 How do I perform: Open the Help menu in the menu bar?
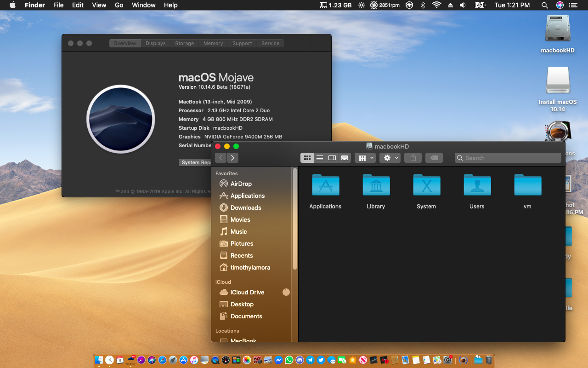coord(171,5)
